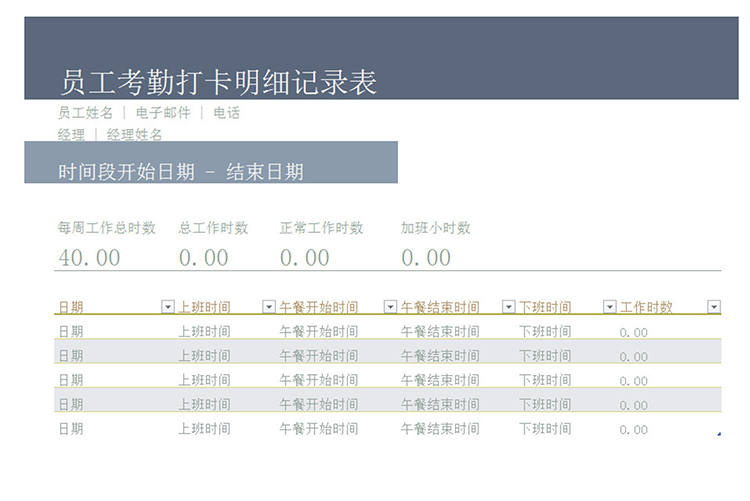
Task: Open the 日期 column filter dropdown
Action: click(x=167, y=307)
